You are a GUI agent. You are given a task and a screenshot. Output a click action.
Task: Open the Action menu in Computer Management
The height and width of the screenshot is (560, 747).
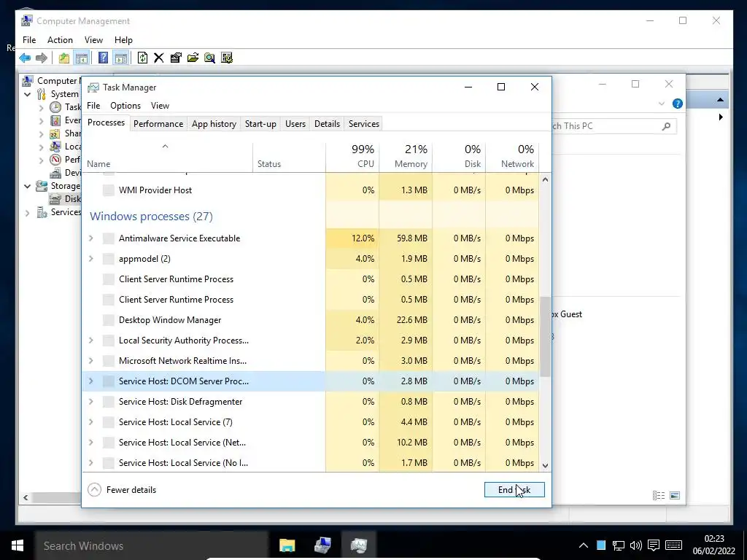(x=60, y=40)
